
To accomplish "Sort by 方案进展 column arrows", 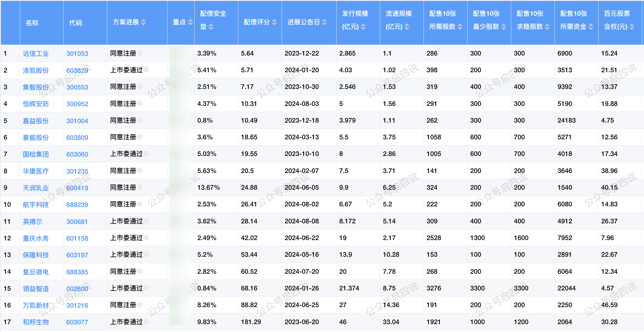I will [x=143, y=22].
